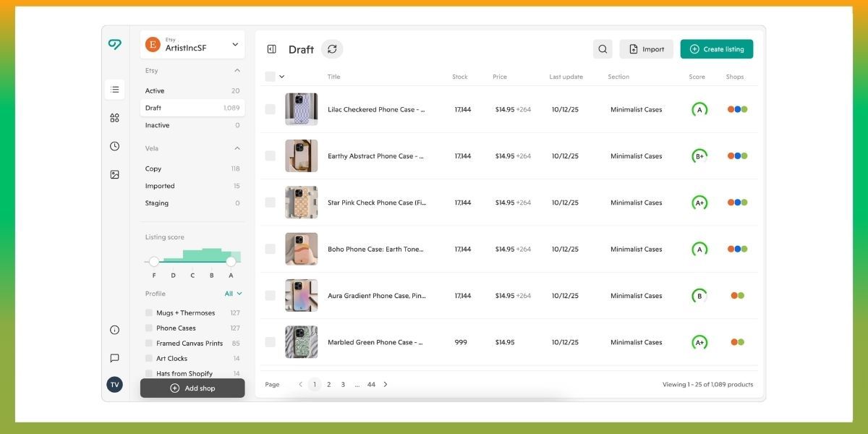Viewport: 868px width, 434px height.
Task: Open the listings list icon in left rail
Action: tap(114, 90)
